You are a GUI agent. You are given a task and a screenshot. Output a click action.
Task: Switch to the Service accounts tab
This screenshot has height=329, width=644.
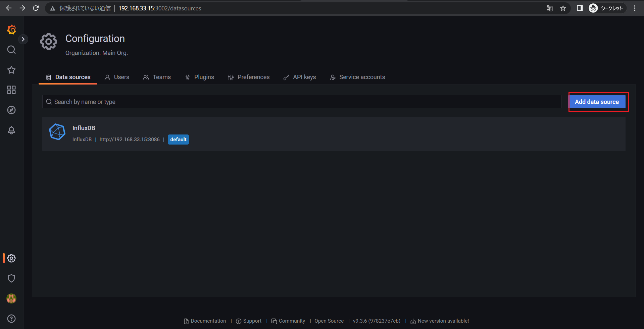(357, 77)
